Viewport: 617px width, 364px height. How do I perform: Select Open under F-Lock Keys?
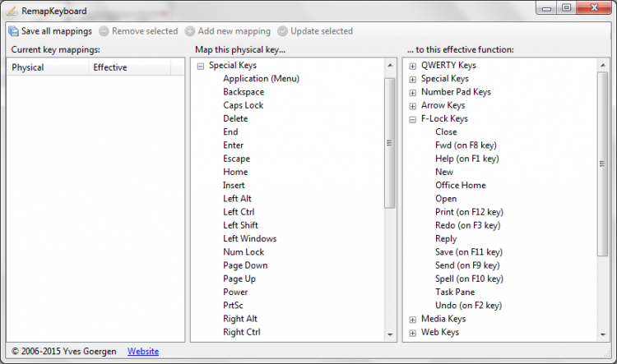(x=446, y=199)
